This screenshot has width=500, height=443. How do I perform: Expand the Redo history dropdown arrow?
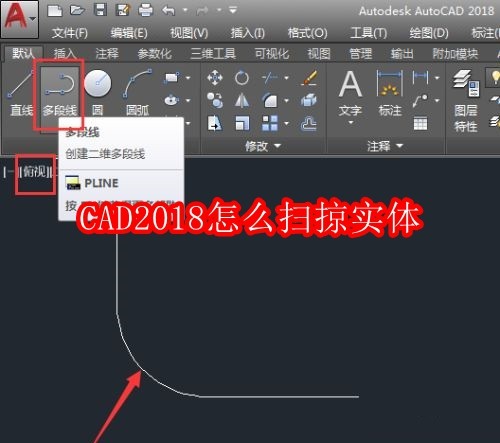[219, 10]
